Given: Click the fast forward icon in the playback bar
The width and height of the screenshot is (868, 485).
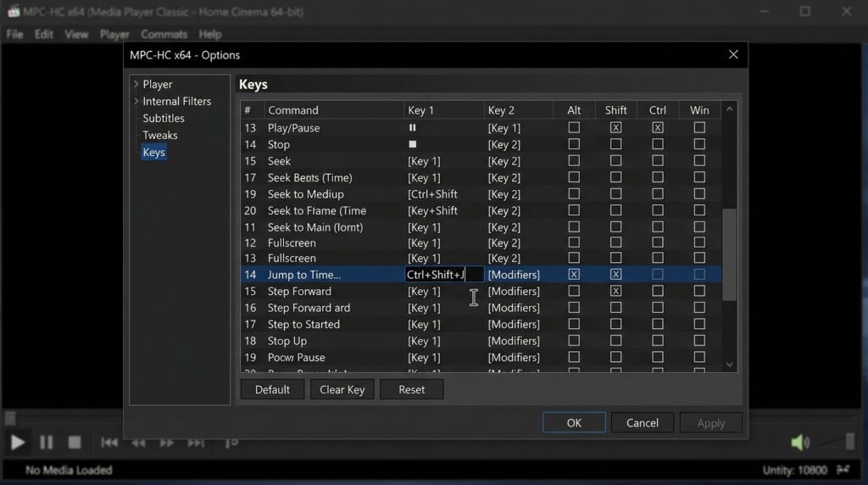Looking at the screenshot, I should pos(166,443).
